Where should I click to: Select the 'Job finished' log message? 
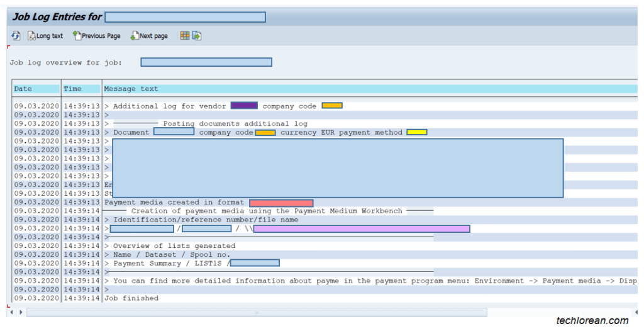tap(131, 298)
